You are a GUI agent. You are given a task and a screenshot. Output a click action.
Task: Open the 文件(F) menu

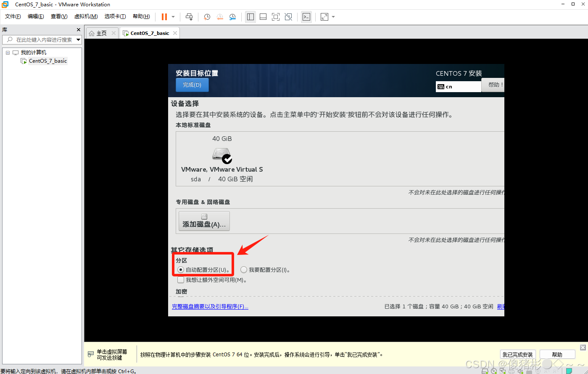click(x=13, y=16)
